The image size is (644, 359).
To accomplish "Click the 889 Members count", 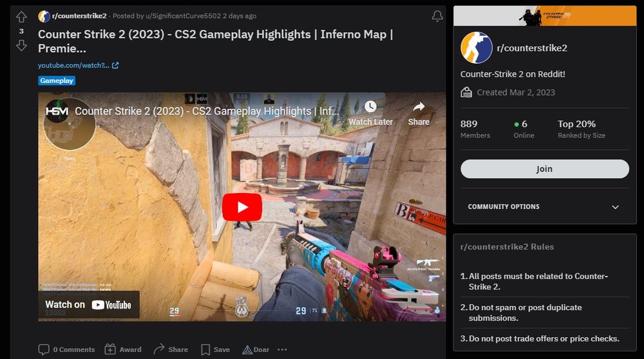I will pyautogui.click(x=475, y=129).
